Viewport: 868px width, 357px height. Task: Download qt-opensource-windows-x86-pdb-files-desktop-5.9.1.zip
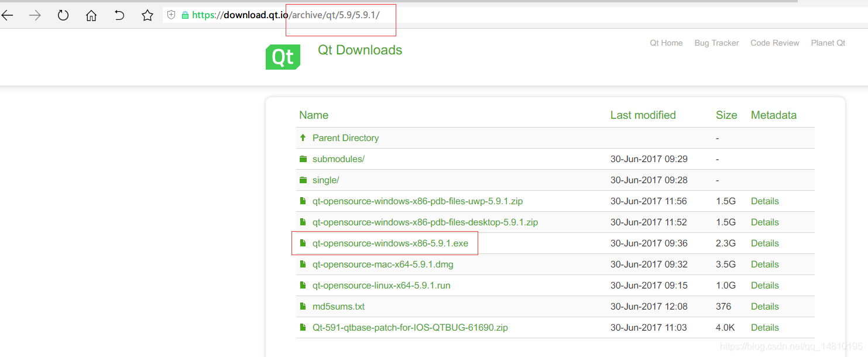click(x=425, y=222)
